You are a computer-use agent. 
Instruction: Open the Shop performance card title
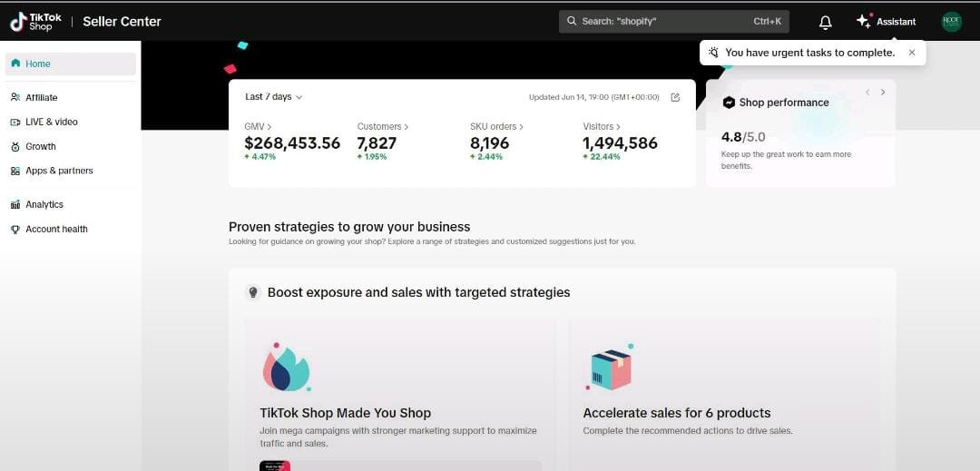point(784,103)
